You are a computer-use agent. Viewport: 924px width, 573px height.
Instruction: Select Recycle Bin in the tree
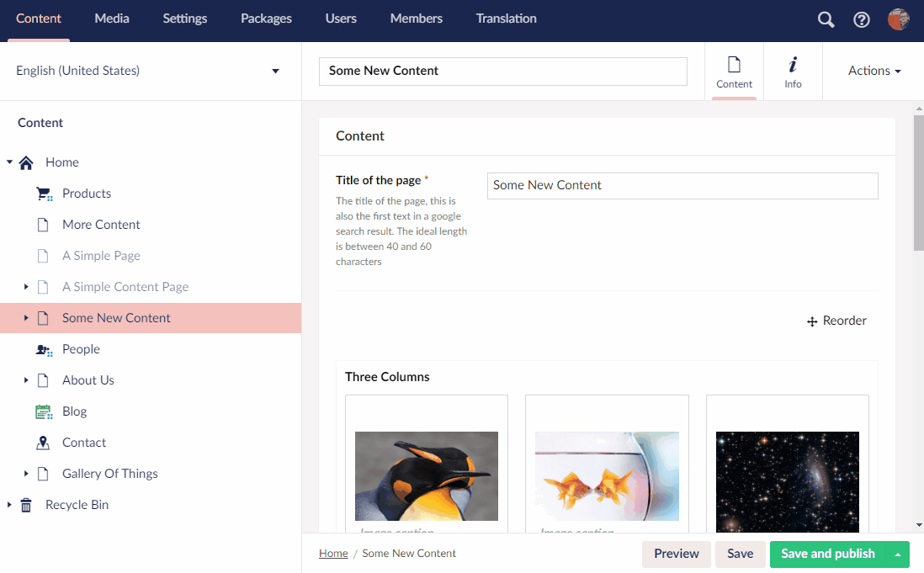pos(77,506)
